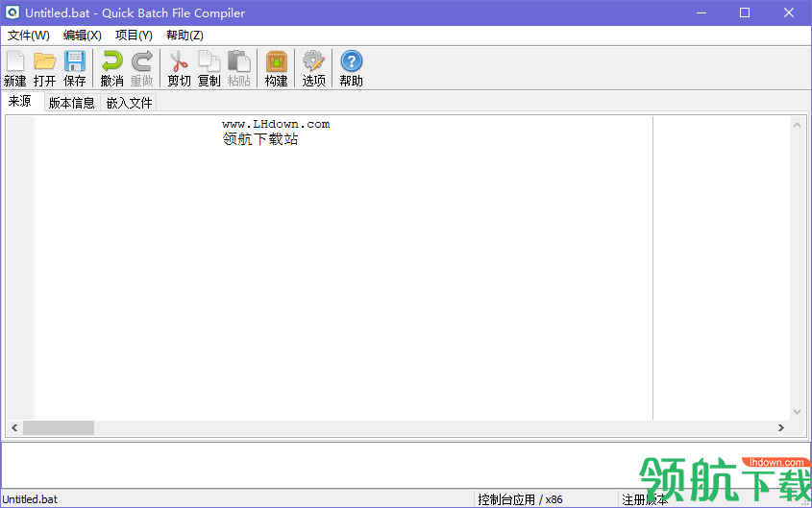Screen dimensions: 812x508
Task: Click the Quick Batch File Compiler title icon
Action: pos(12,12)
